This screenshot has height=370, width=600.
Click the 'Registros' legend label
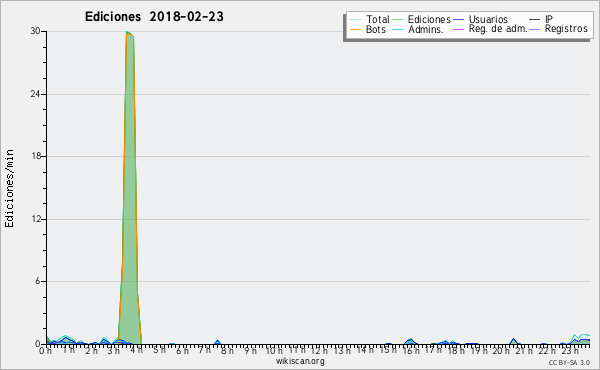pos(566,29)
